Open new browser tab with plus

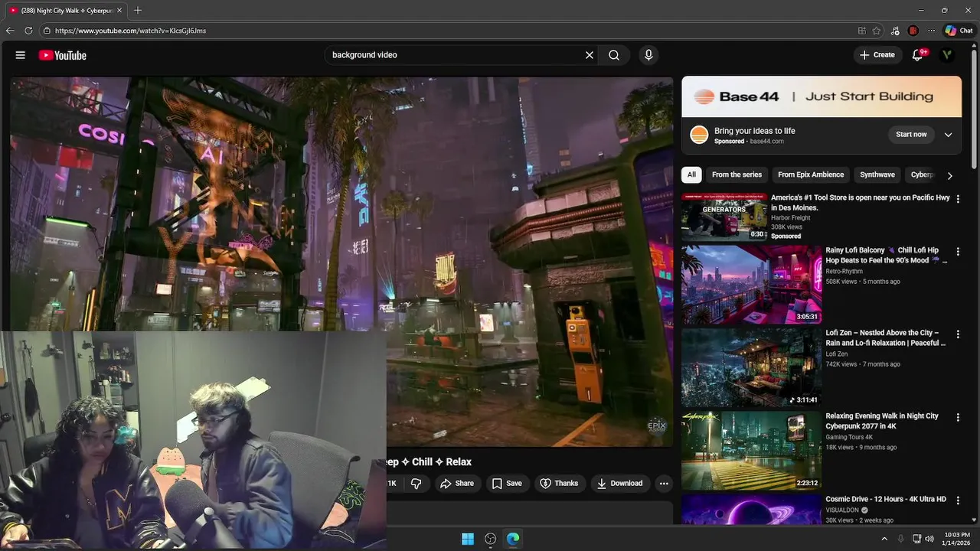(x=138, y=11)
